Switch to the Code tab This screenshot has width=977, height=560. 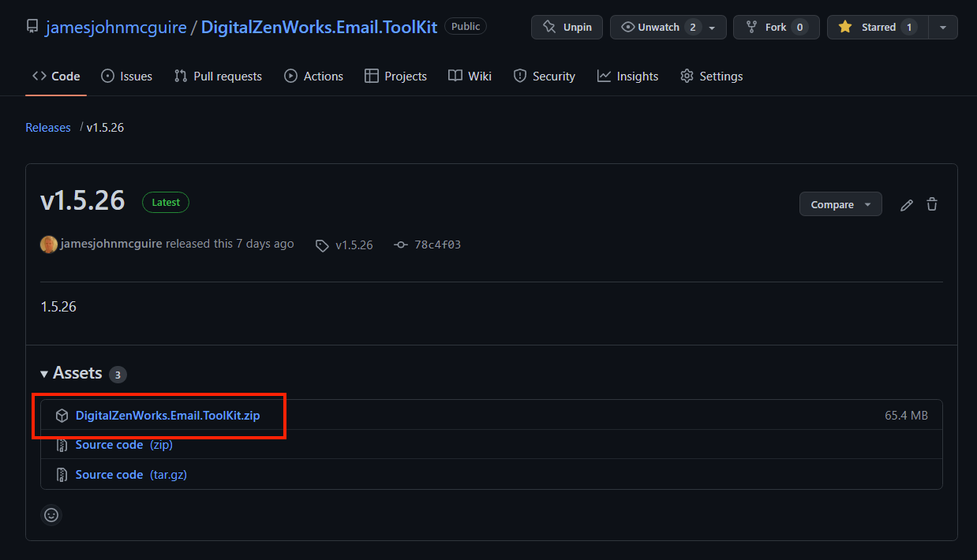(x=56, y=76)
